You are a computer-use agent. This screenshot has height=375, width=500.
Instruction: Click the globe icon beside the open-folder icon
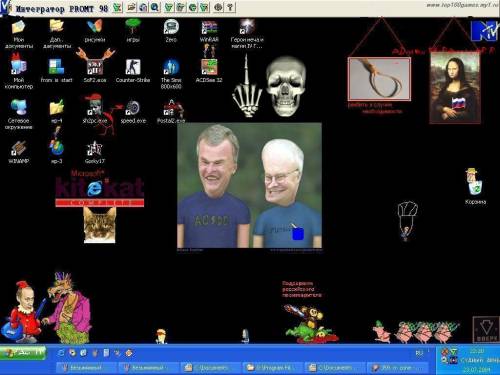click(x=143, y=7)
